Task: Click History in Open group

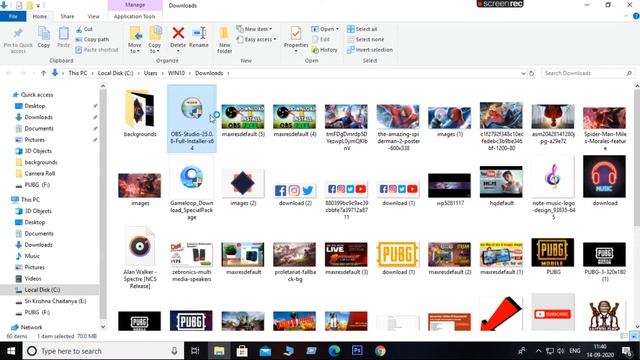Action: 324,50
